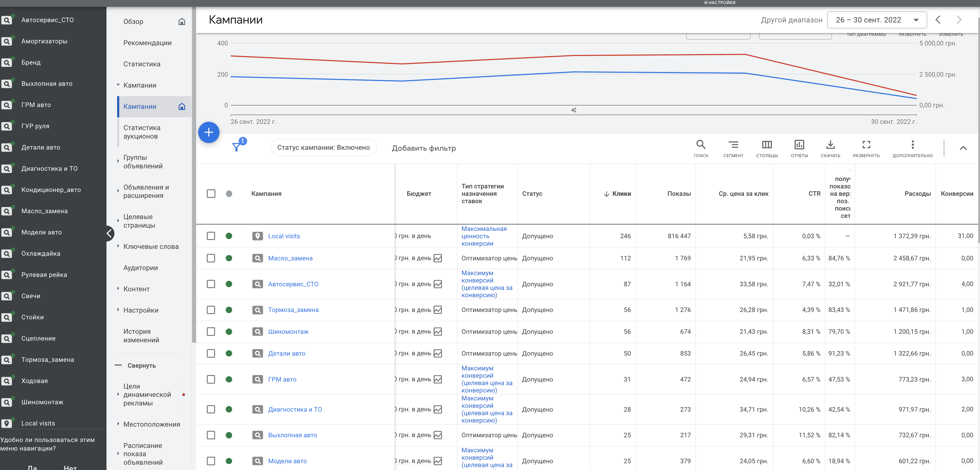
Task: Open the Масло_замена campaign link
Action: (290, 258)
